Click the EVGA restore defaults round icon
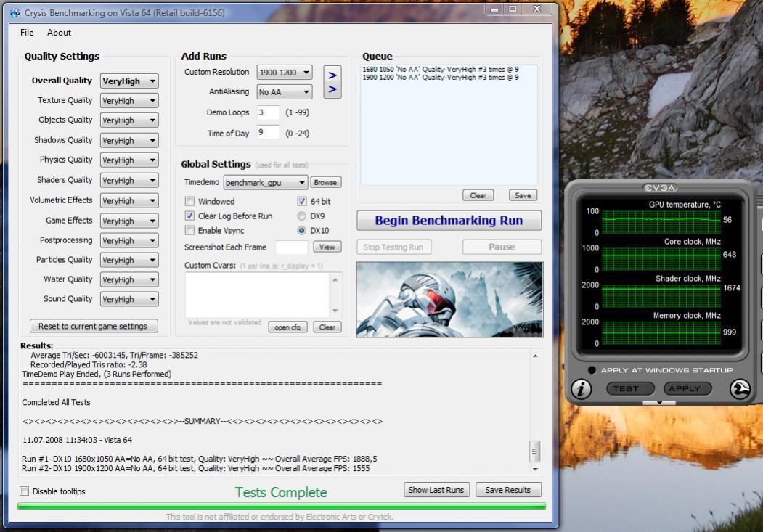763x532 pixels. tap(740, 389)
